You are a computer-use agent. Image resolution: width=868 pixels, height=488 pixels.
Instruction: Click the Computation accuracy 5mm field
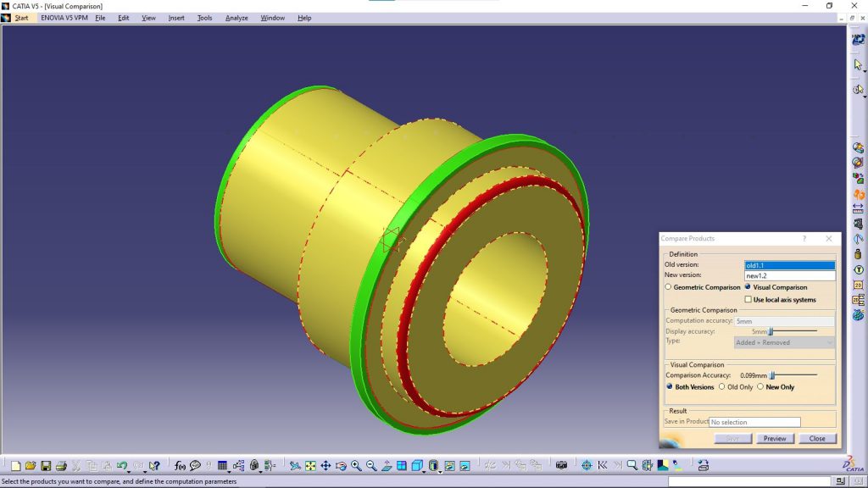(x=784, y=321)
